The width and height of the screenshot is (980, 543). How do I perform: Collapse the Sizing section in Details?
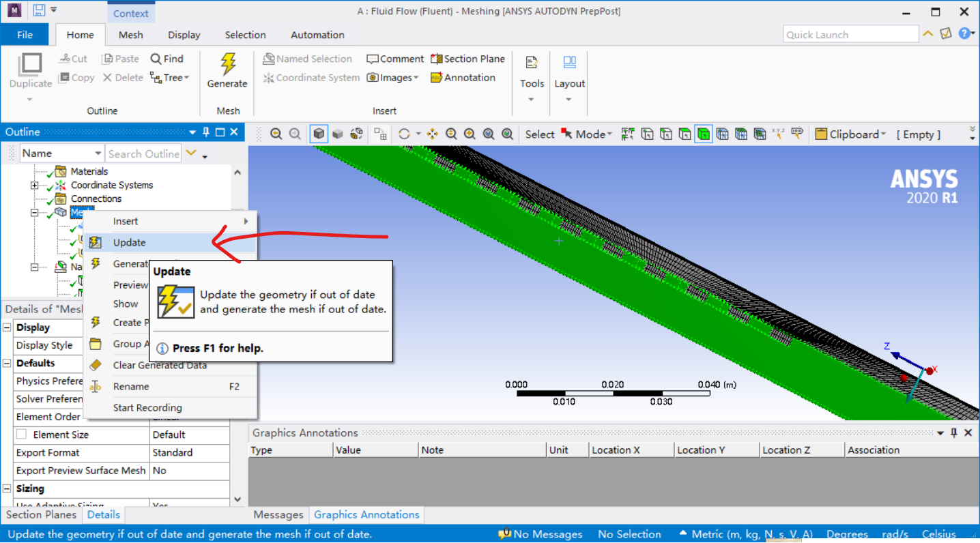click(x=7, y=488)
